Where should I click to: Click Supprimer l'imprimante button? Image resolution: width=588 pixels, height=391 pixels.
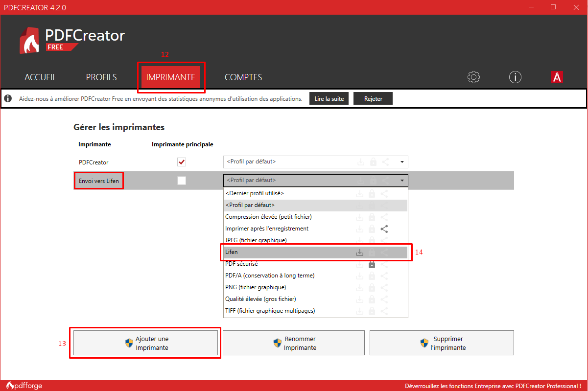click(x=442, y=343)
